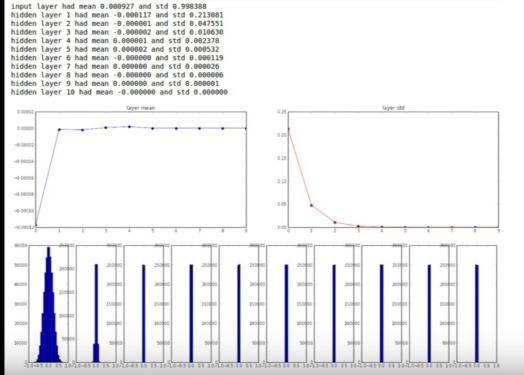This screenshot has height=375, width=524.
Task: Click std value 0.213081 in layer 1 line
Action: 206,15
